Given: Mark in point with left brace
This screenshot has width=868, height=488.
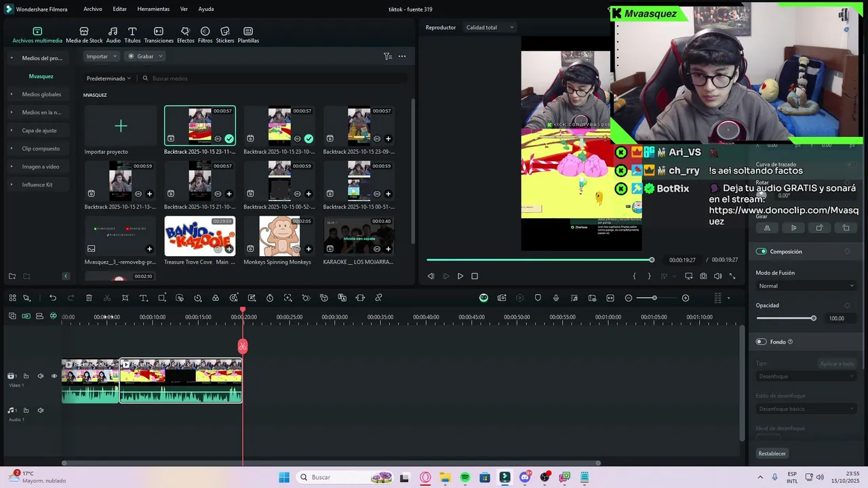Looking at the screenshot, I should coord(635,277).
